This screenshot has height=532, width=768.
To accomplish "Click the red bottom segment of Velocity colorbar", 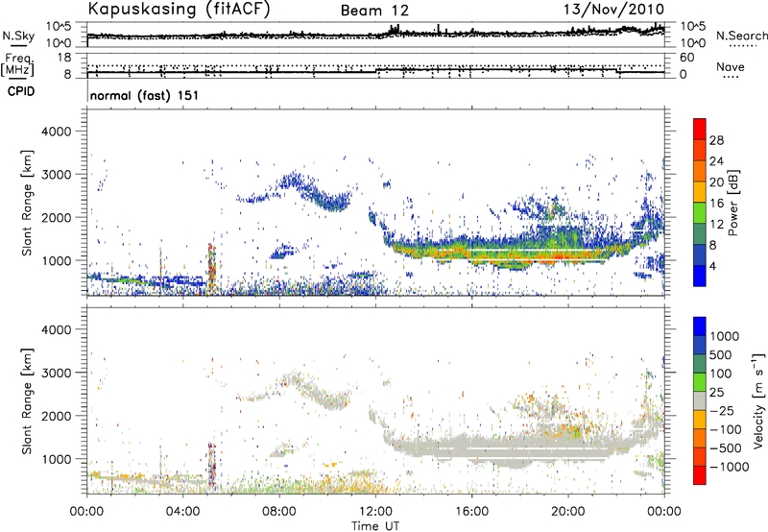I will pos(700,475).
